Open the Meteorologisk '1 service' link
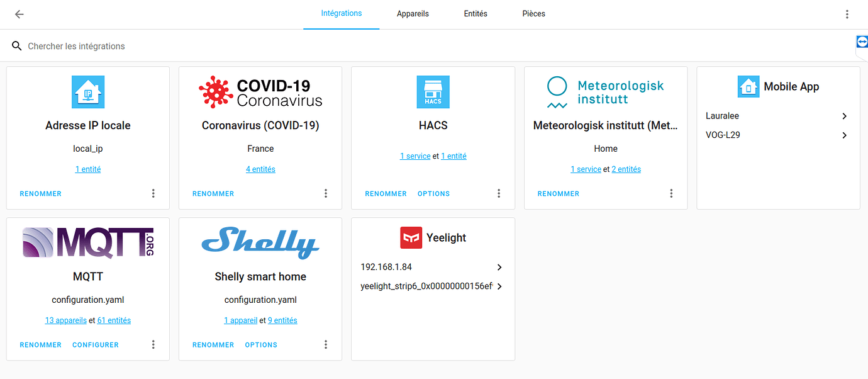Viewport: 868px width, 379px height. pyautogui.click(x=586, y=169)
